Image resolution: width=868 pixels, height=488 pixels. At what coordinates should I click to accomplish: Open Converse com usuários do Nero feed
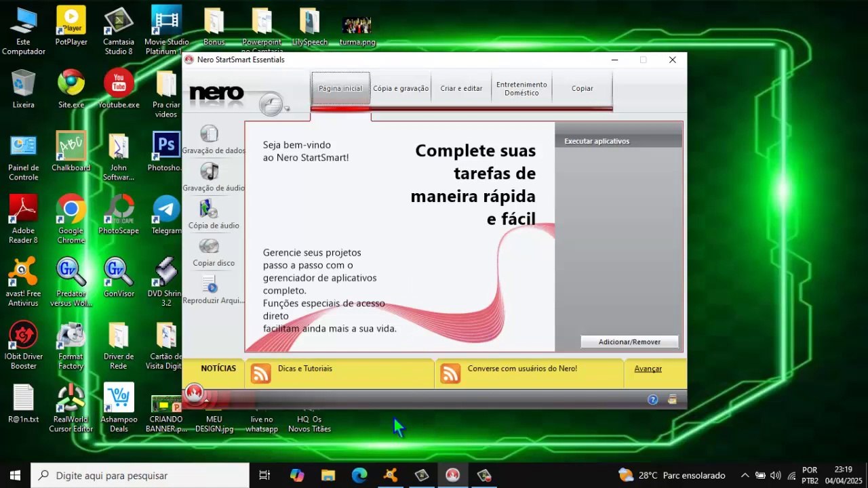(x=522, y=369)
